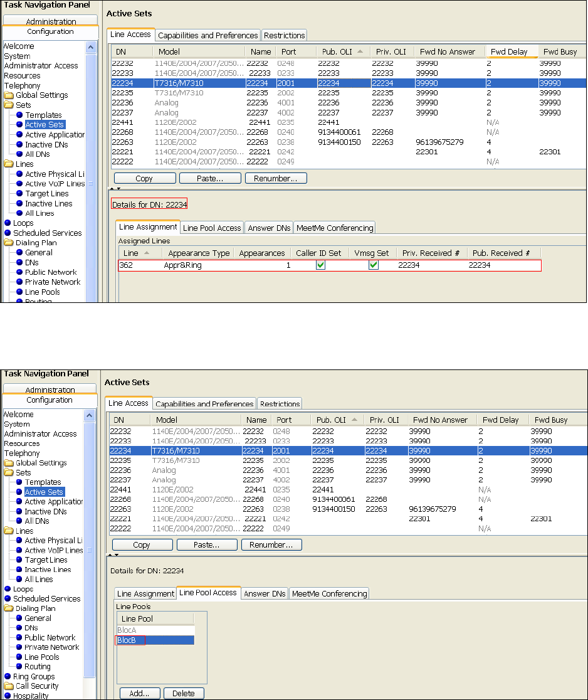588x700 pixels.
Task: Click Private Network bullet icon in lower panel
Action: [x=19, y=647]
